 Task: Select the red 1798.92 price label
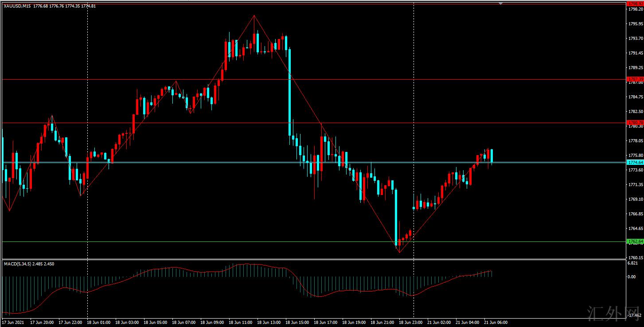tap(634, 4)
